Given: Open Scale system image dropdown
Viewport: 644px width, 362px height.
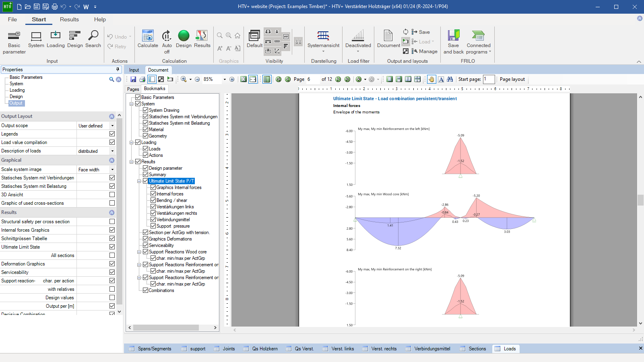Looking at the screenshot, I should [x=112, y=170].
